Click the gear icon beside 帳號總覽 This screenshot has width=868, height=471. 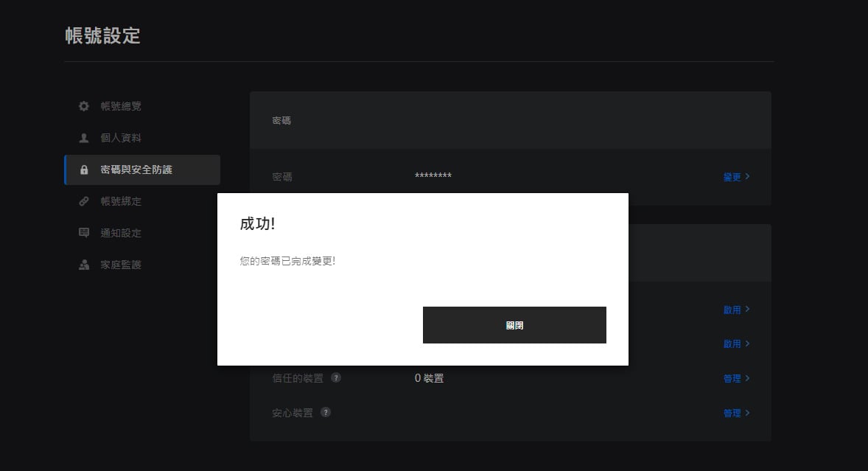click(x=83, y=105)
